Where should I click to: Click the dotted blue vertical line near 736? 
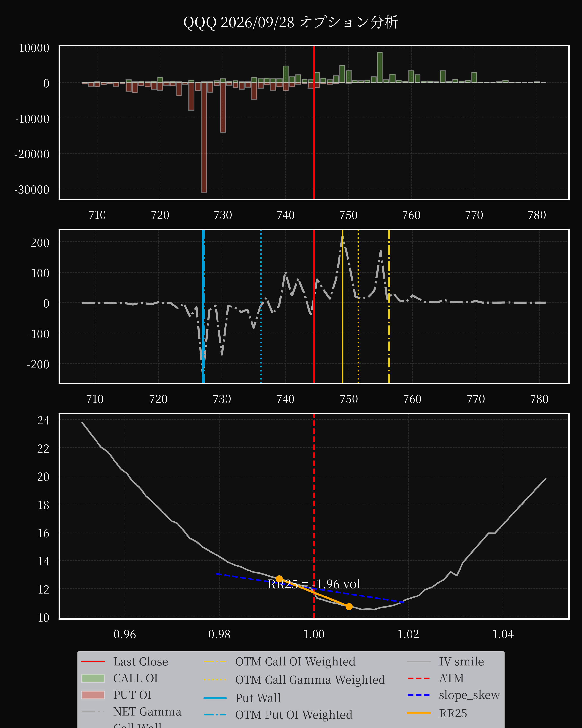pyautogui.click(x=261, y=306)
